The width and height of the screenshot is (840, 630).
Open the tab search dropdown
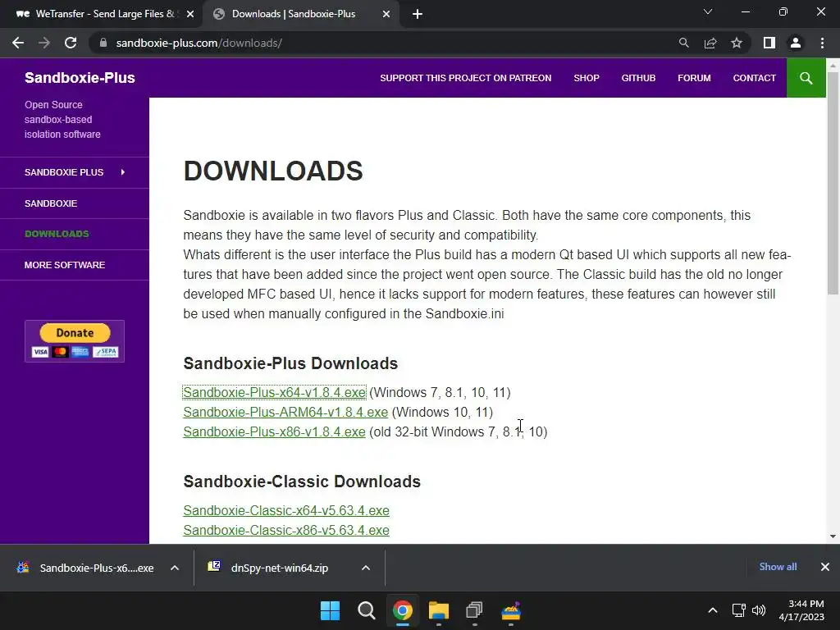(x=708, y=11)
